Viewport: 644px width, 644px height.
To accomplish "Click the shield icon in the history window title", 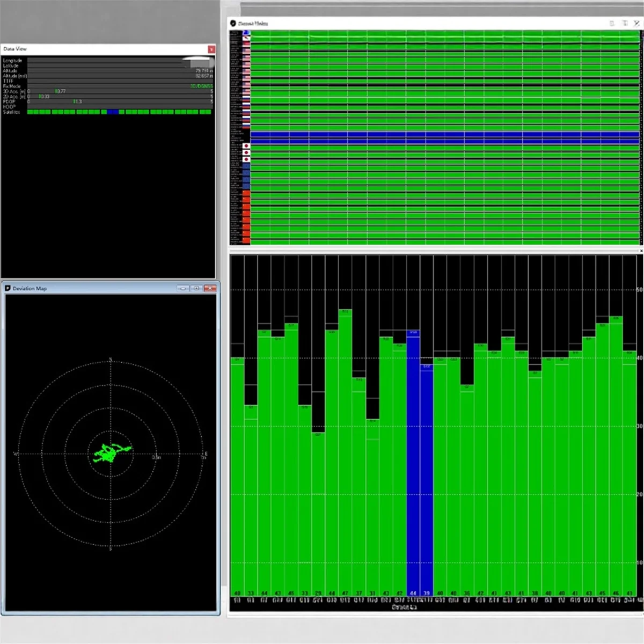I will [x=233, y=24].
